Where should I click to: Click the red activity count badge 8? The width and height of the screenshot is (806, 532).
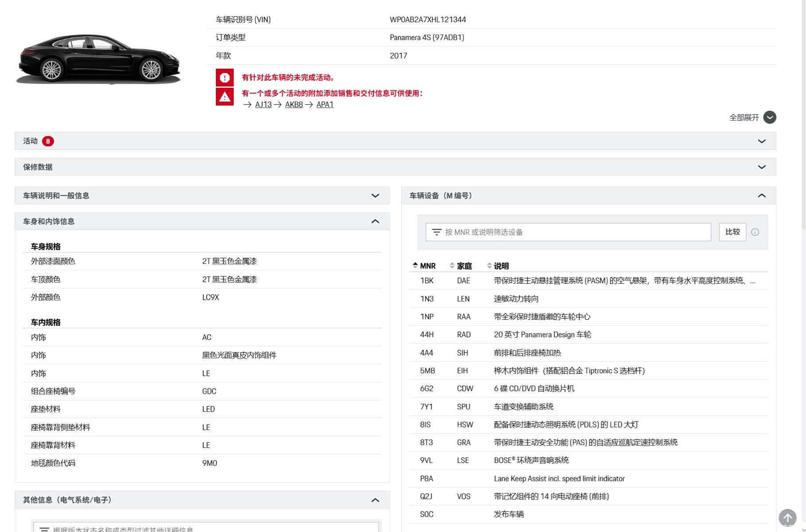tap(48, 141)
